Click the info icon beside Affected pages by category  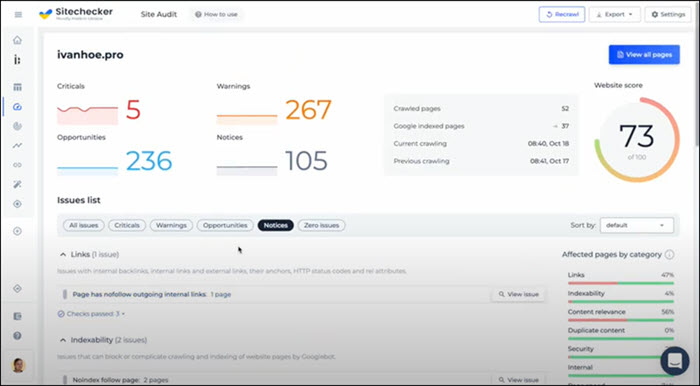click(x=669, y=254)
